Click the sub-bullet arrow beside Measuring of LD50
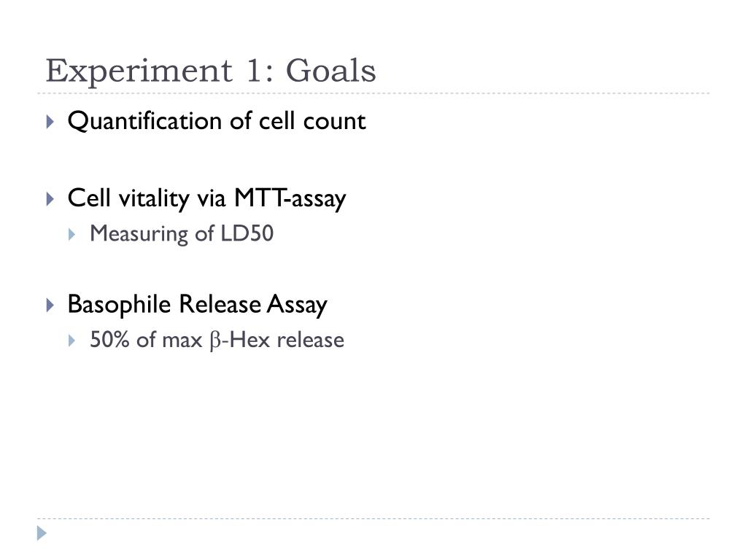Screen dimensions: 747x560 (71, 234)
